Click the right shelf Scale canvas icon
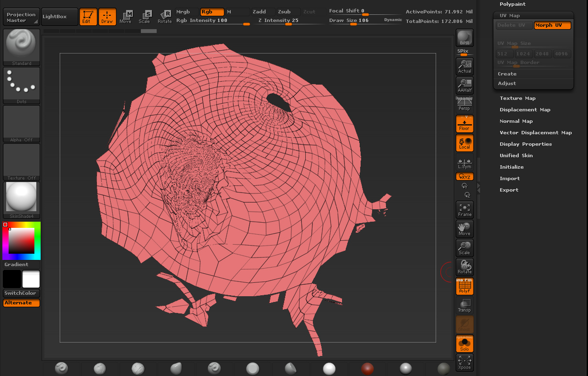Viewport: 588px width, 376px height. (465, 248)
